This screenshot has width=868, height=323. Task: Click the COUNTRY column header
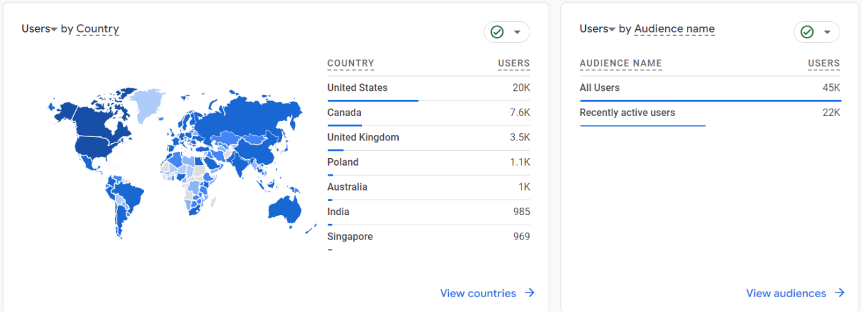[351, 63]
